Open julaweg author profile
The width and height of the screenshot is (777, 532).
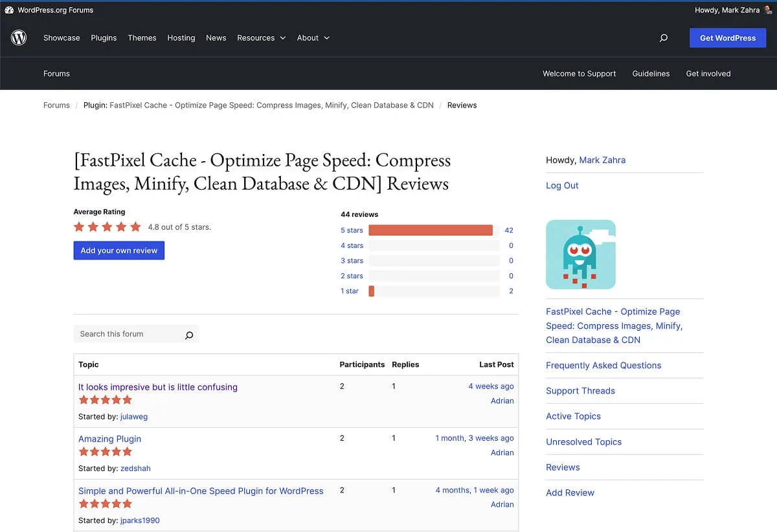134,417
